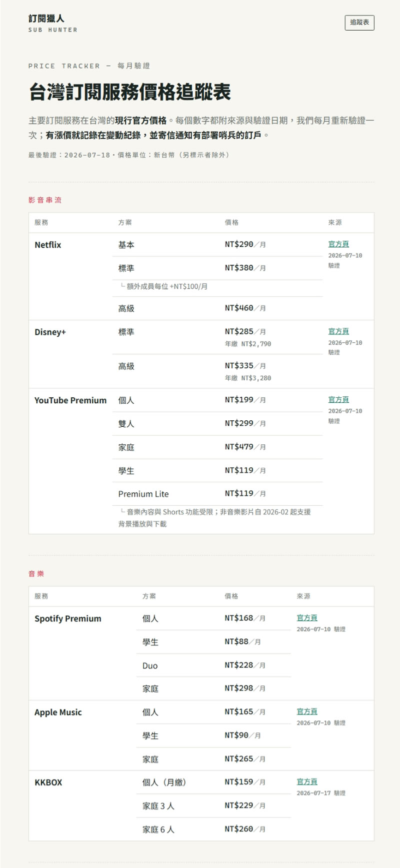Screen dimensions: 400x868
Task: Select YouTube 個人 price NT$199/月
Action: click(245, 400)
